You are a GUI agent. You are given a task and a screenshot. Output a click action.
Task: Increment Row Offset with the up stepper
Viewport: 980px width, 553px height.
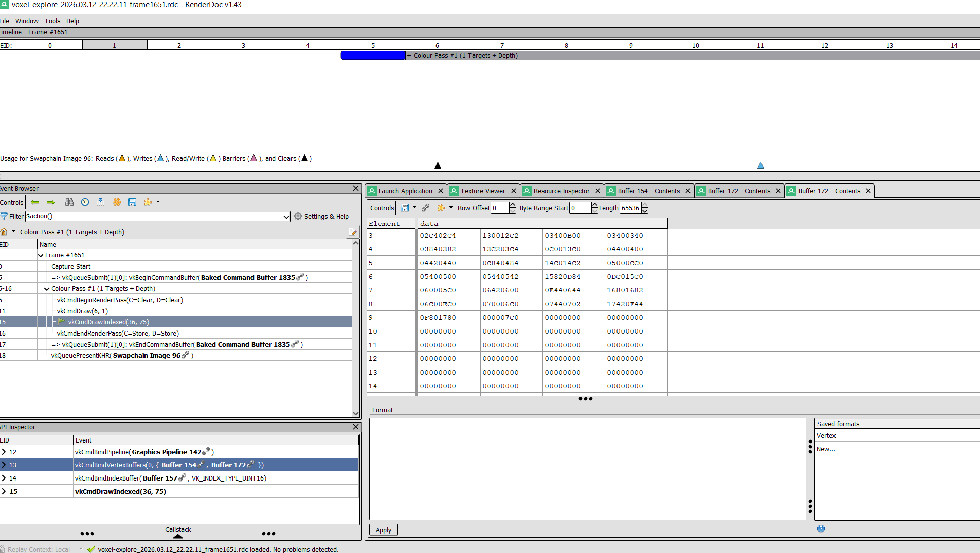coord(512,205)
